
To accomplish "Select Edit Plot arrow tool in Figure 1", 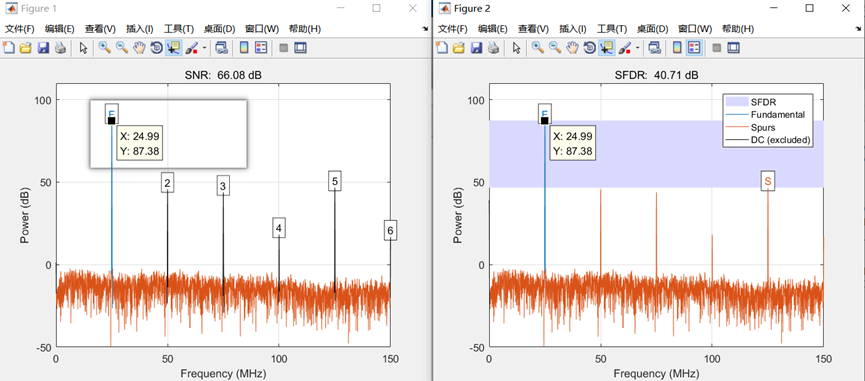I will pyautogui.click(x=83, y=48).
